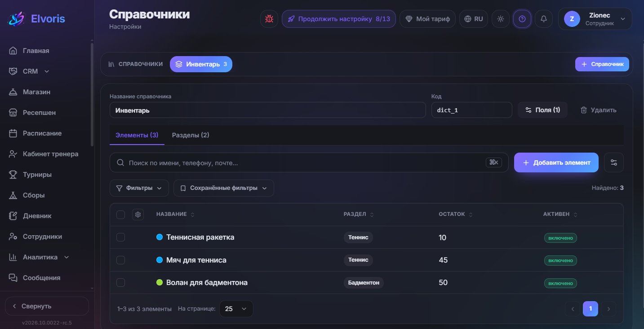Open the Сохранённые фильтры dropdown
This screenshot has width=644, height=329.
click(x=224, y=188)
